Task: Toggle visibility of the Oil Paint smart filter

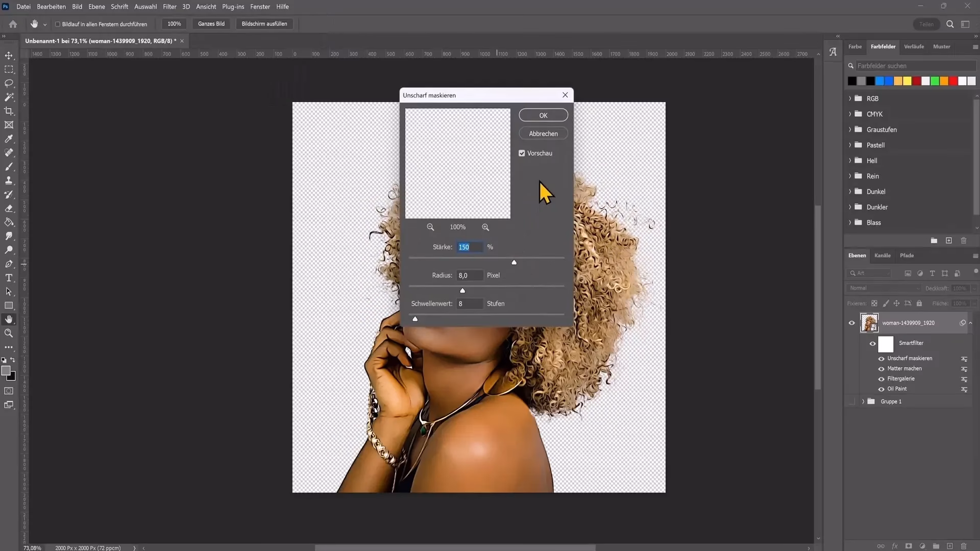Action: point(881,389)
